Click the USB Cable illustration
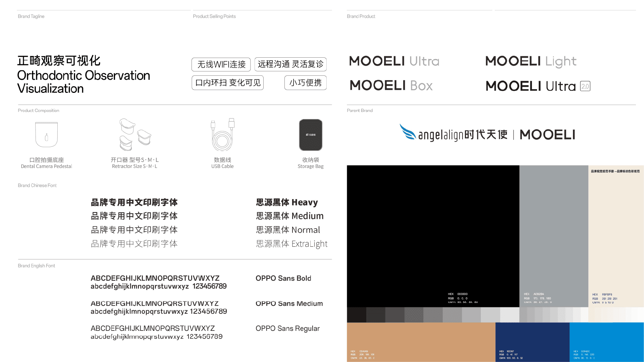Screen dimensions: 644x362 pyautogui.click(x=222, y=134)
